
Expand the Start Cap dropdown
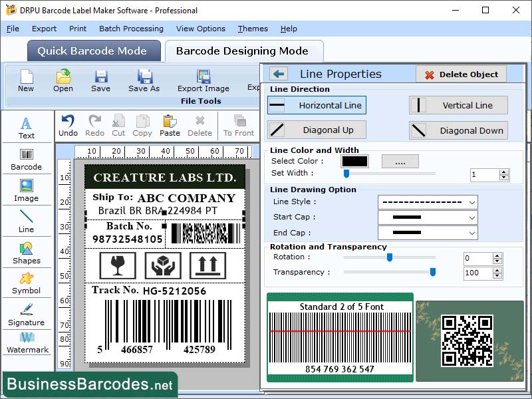tap(428, 217)
